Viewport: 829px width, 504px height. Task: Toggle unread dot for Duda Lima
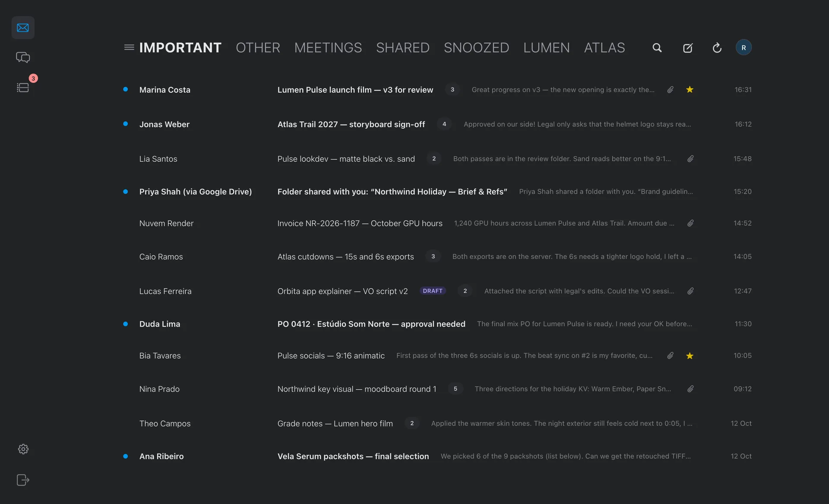tap(125, 324)
